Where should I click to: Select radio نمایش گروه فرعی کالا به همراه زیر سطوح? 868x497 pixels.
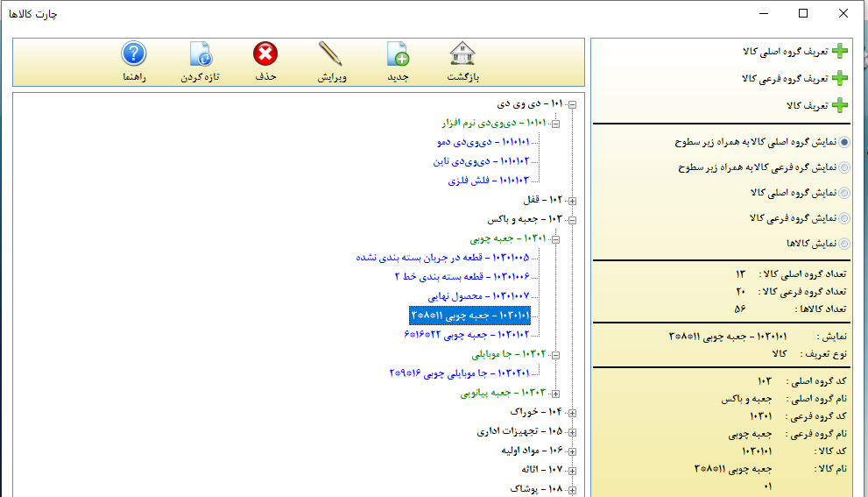(x=844, y=167)
